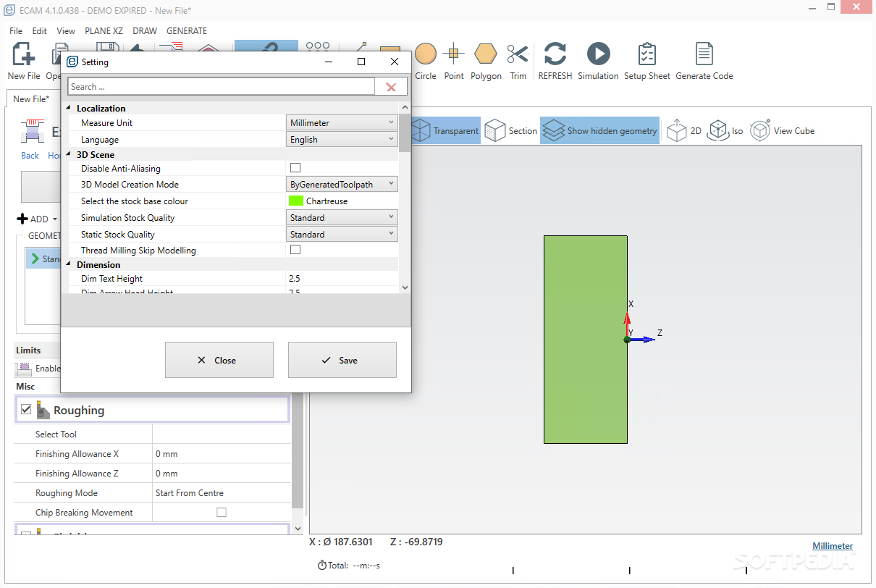Screen dimensions: 876x588
Task: Enable the Section view
Action: click(x=511, y=131)
